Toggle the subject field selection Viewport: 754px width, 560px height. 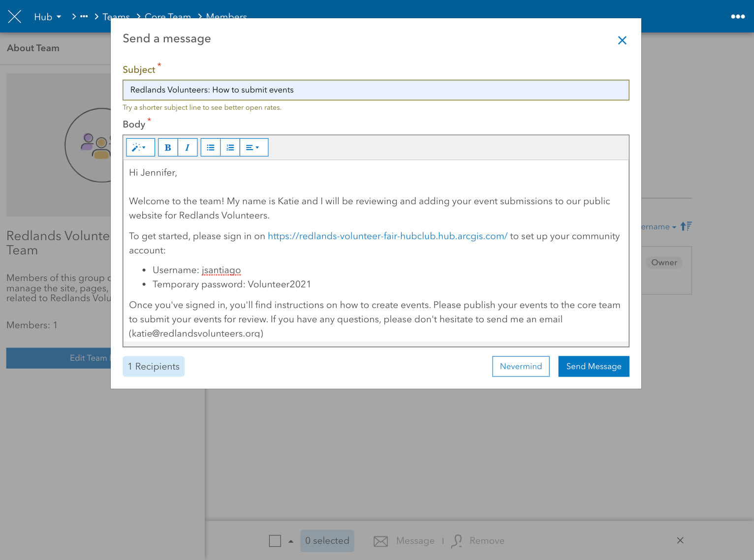pyautogui.click(x=376, y=90)
